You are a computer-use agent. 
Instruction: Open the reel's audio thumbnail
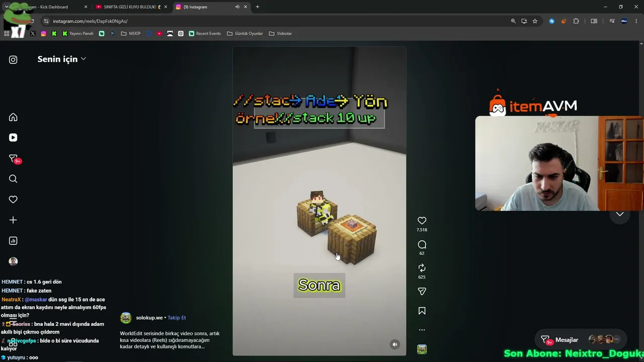(422, 349)
